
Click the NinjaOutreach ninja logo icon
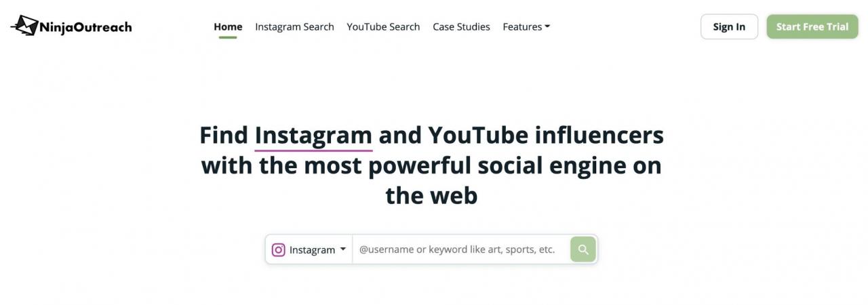click(24, 26)
